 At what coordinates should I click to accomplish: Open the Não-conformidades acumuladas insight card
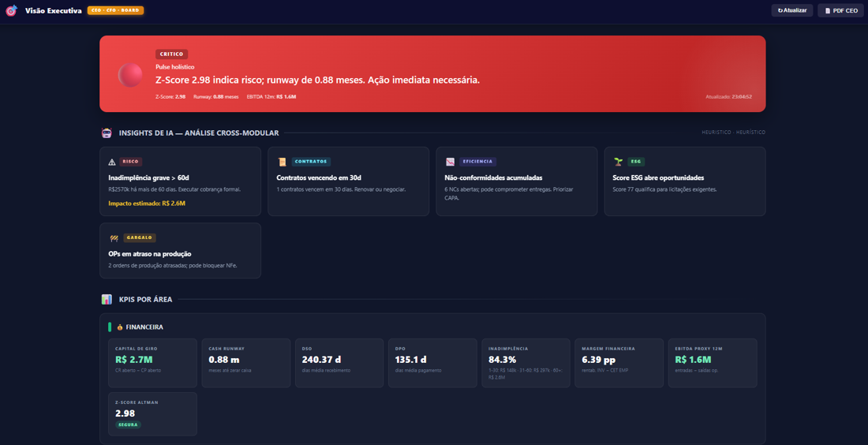(x=517, y=181)
